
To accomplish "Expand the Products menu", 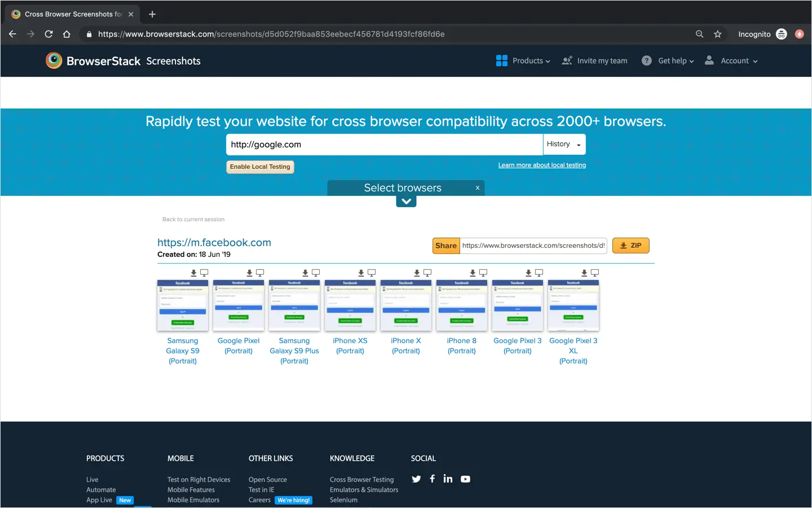I will [523, 61].
